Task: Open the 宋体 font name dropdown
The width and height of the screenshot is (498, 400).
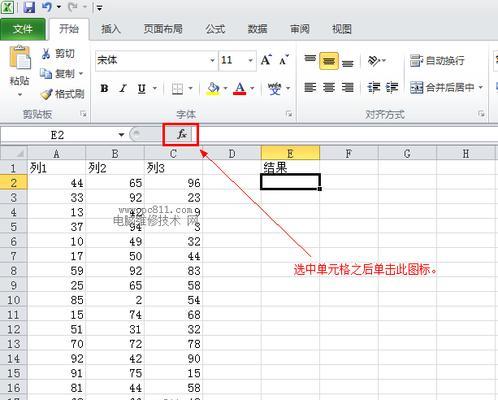Action: click(212, 60)
